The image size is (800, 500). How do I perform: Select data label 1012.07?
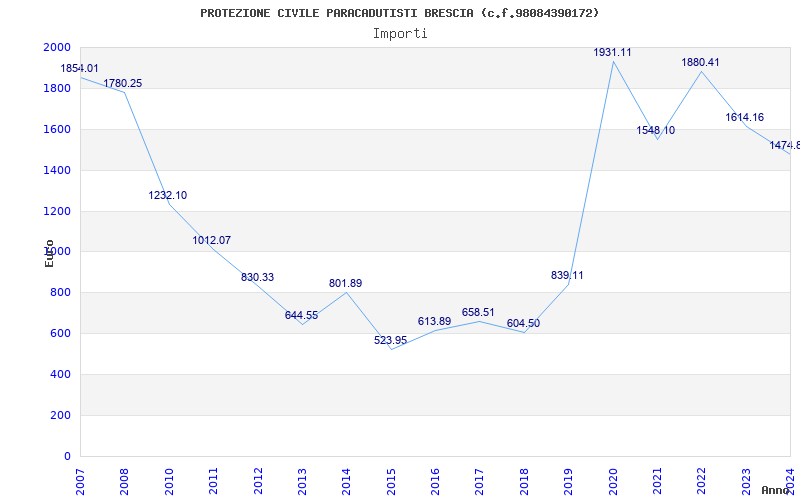pos(212,240)
